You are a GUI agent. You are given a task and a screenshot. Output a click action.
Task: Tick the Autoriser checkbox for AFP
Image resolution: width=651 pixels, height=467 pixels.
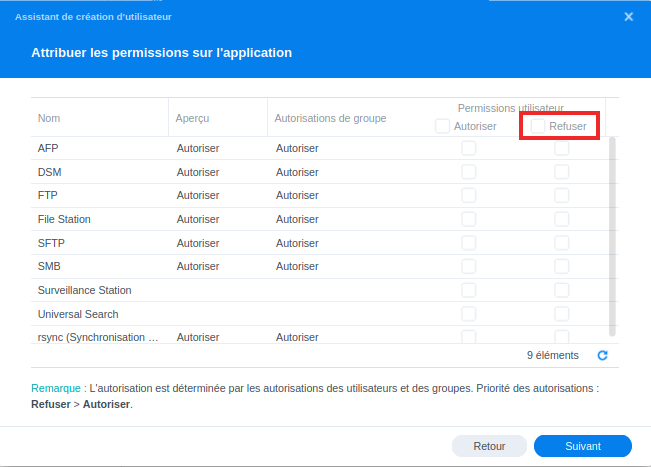pos(468,148)
